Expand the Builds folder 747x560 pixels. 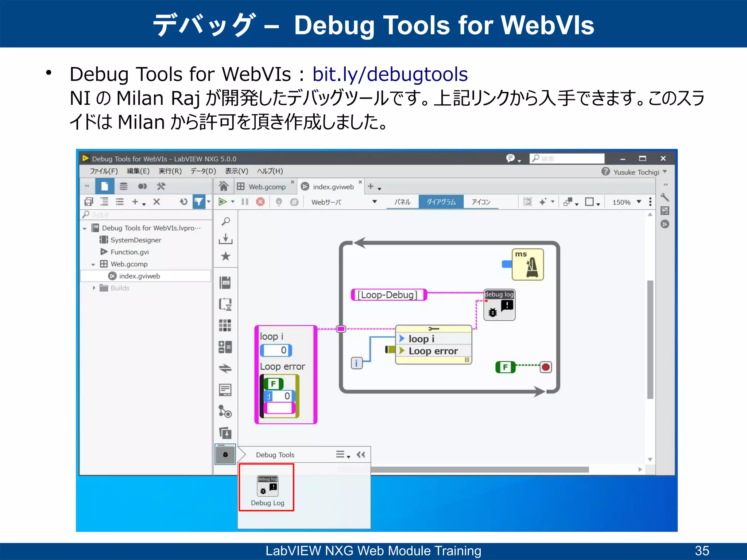[94, 288]
